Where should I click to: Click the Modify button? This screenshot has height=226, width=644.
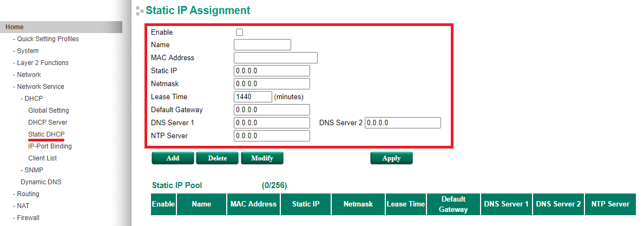(x=262, y=158)
